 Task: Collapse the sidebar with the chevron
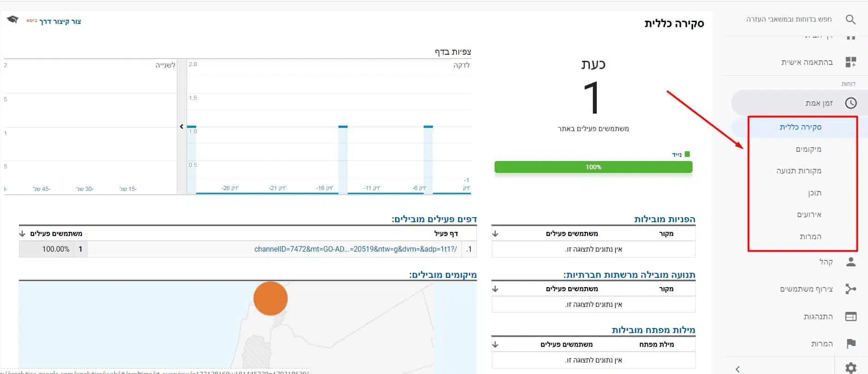click(738, 369)
